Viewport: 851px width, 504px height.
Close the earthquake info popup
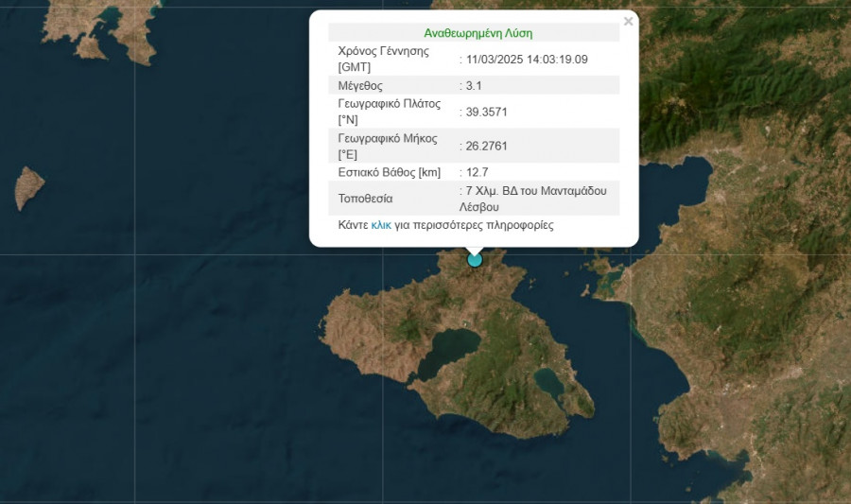[x=629, y=21]
